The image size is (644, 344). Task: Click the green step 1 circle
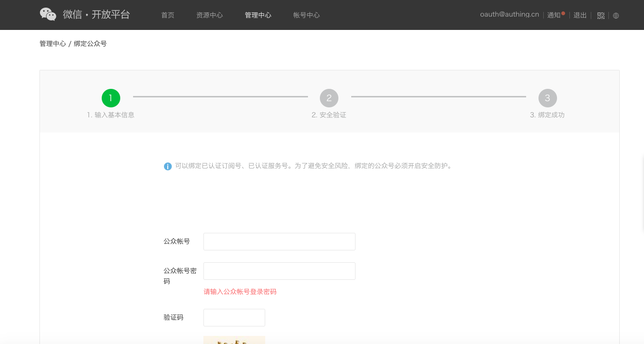(x=111, y=98)
